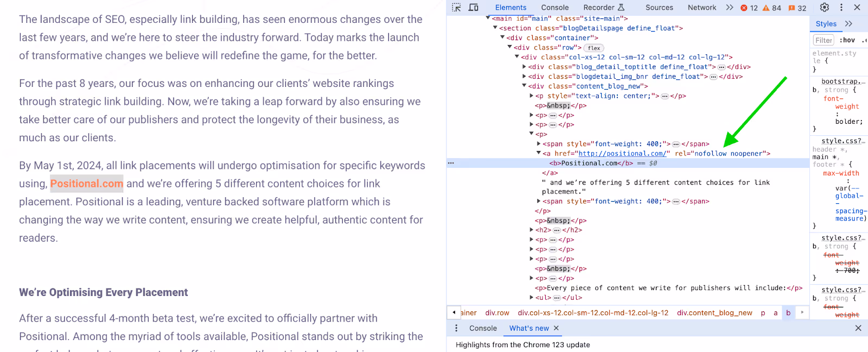Viewport: 868px width, 352px height.
Task: Expand the blog_detail_toptitle div
Action: [524, 67]
